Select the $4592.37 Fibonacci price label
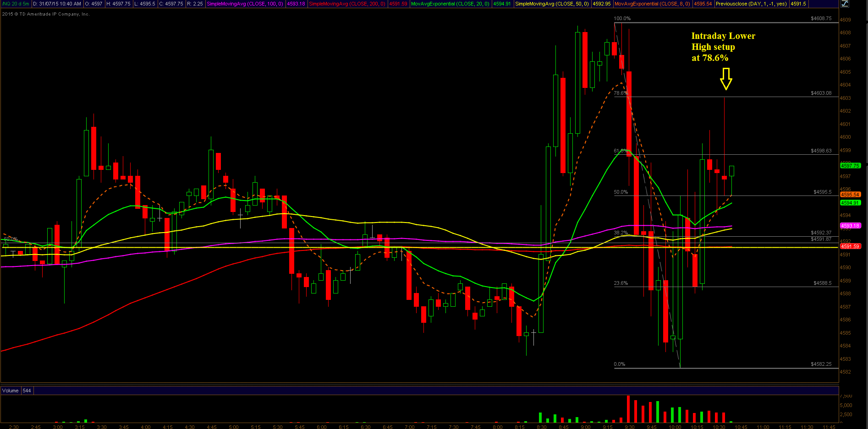Screen dimensions: 868x429 coord(821,233)
